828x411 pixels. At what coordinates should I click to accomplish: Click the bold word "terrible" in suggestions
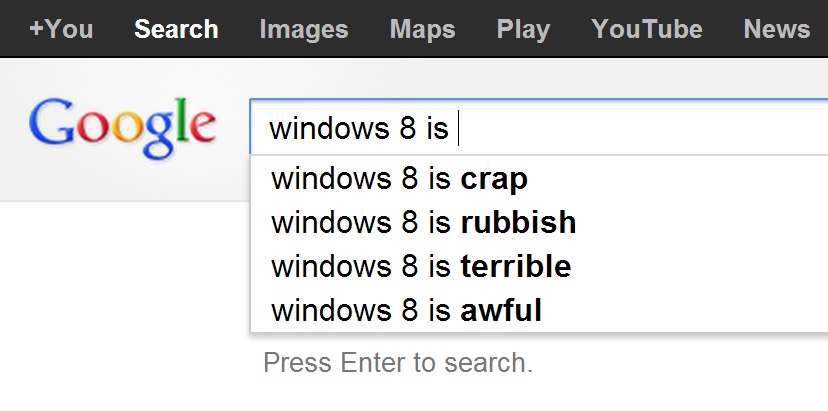516,267
